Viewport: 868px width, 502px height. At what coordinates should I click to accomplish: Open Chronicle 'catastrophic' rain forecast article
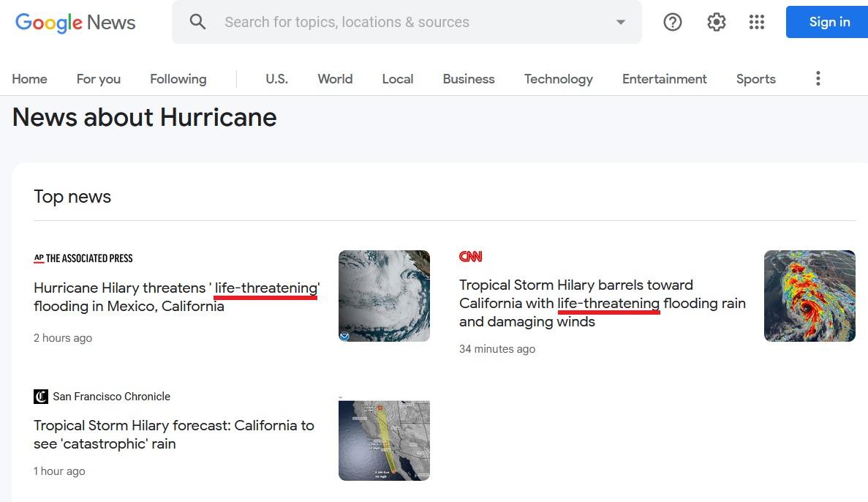173,434
